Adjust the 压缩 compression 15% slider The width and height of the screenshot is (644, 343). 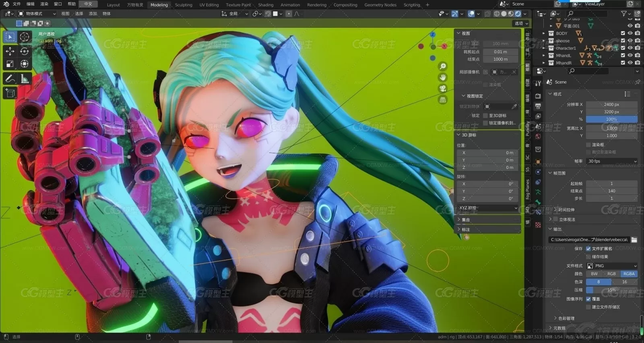click(612, 290)
